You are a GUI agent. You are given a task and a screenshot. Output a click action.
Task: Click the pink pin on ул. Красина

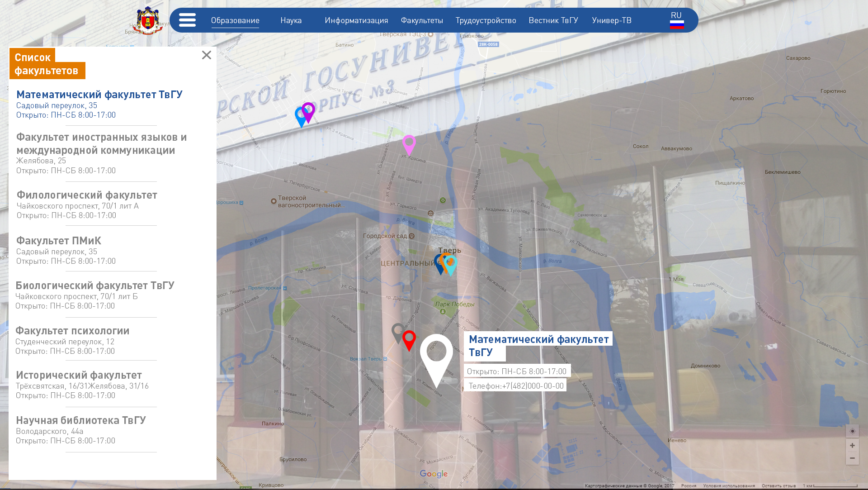pos(409,145)
